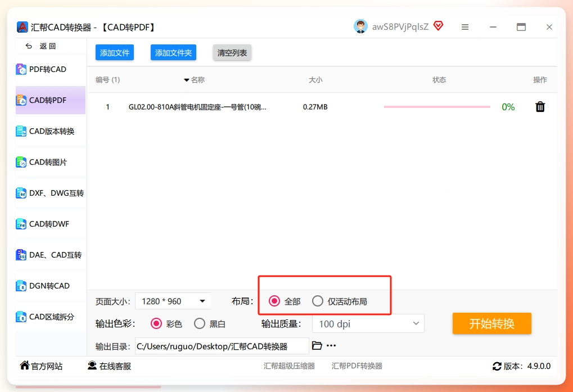
Task: Click 添加文件 button
Action: click(x=115, y=53)
